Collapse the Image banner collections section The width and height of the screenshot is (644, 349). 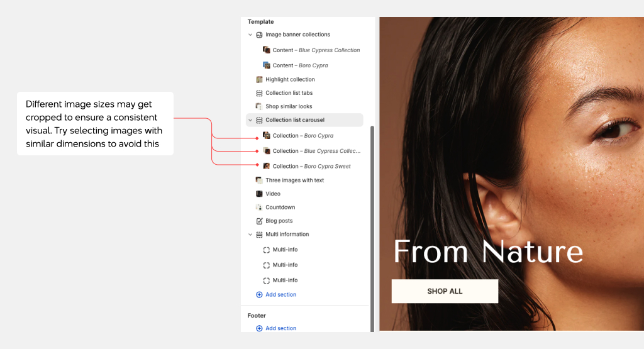click(x=250, y=35)
